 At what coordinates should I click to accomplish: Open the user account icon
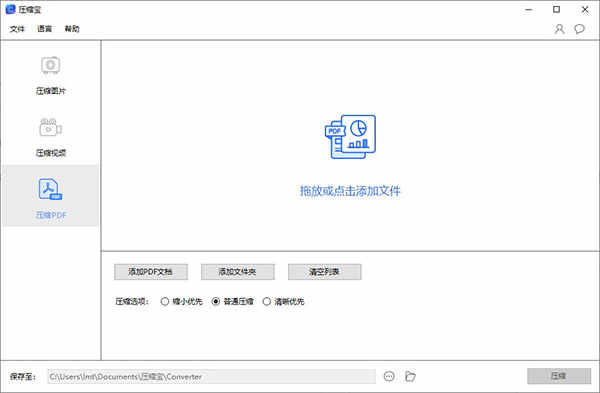pyautogui.click(x=559, y=29)
